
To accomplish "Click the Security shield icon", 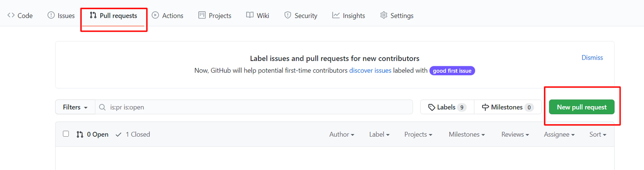I will [x=288, y=15].
